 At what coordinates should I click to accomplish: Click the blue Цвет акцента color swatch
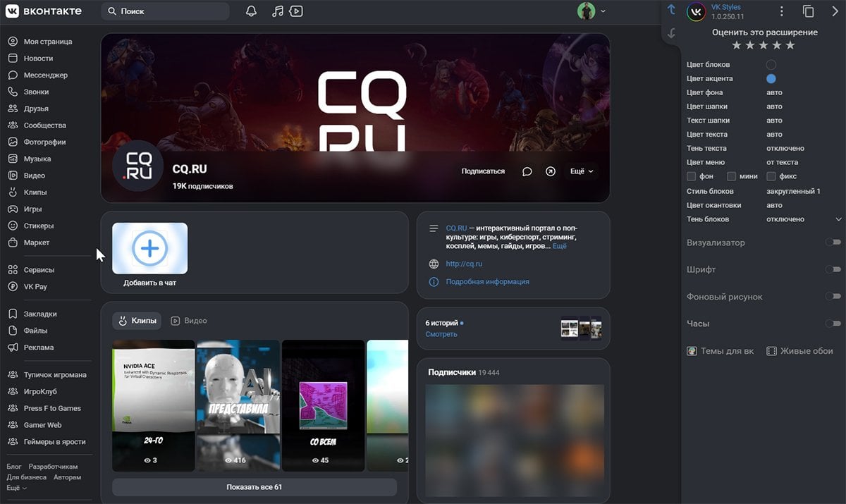click(771, 79)
